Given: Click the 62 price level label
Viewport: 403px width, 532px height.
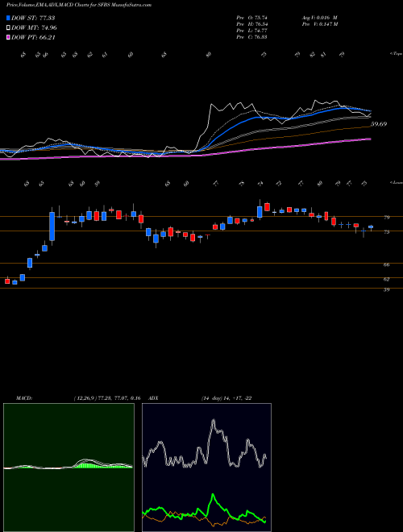Looking at the screenshot, I should tap(386, 279).
